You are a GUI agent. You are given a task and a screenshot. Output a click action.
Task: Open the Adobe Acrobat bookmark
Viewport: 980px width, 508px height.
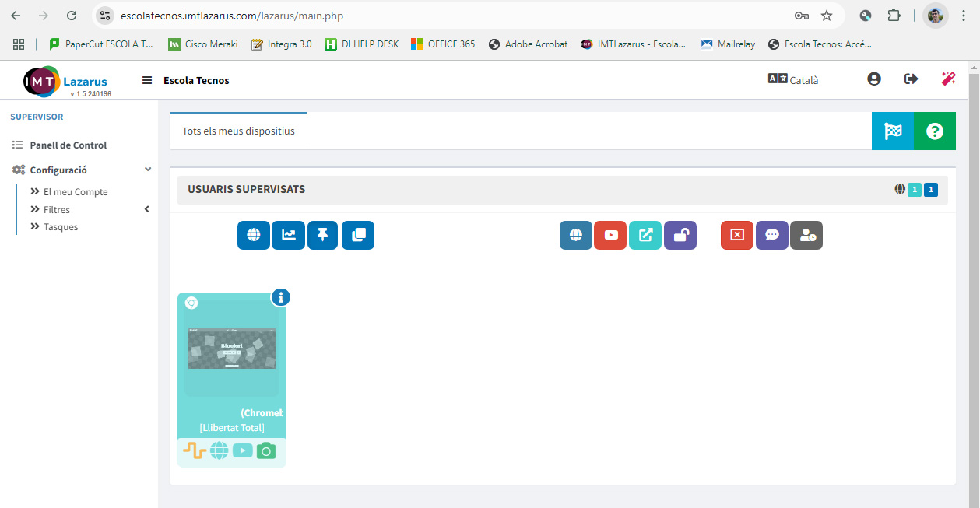529,44
